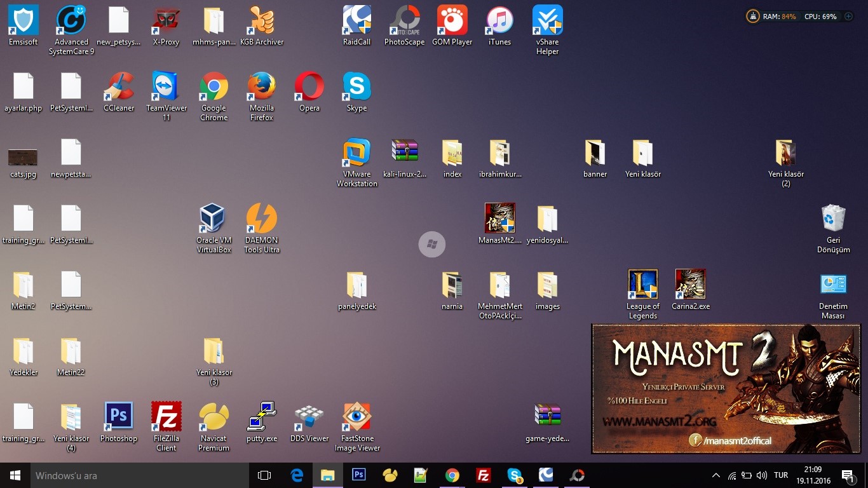This screenshot has width=868, height=488.
Task: Select the GOM Player desktop shortcut
Action: tap(452, 26)
